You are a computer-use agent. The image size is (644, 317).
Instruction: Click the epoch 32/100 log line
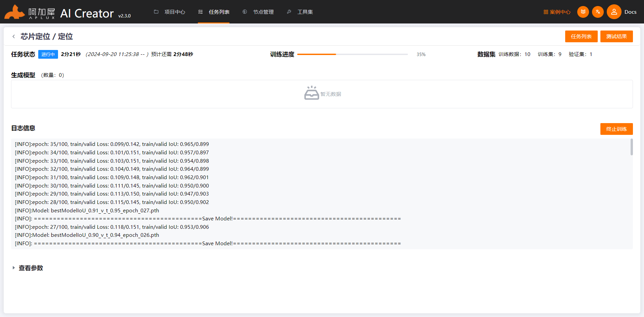[x=112, y=169]
